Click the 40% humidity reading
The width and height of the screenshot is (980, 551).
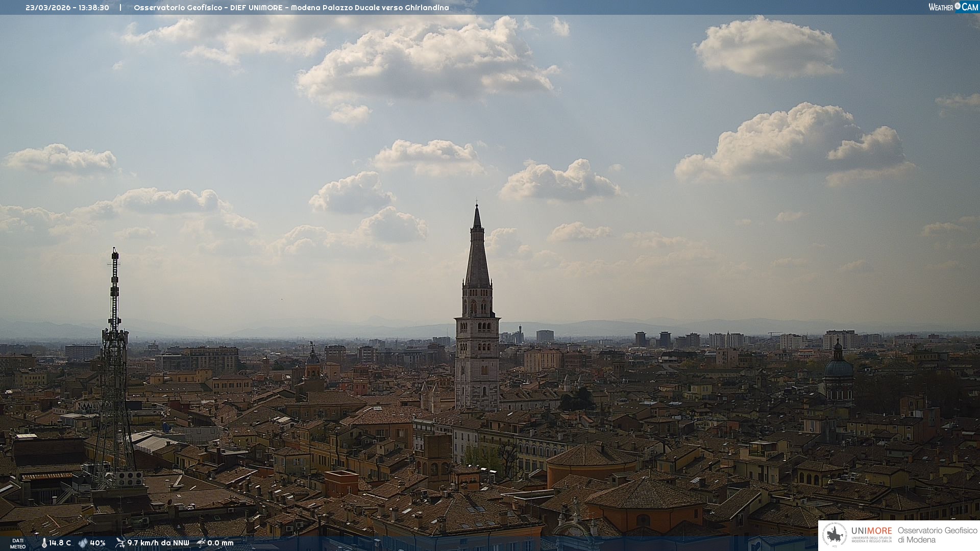[x=97, y=543]
